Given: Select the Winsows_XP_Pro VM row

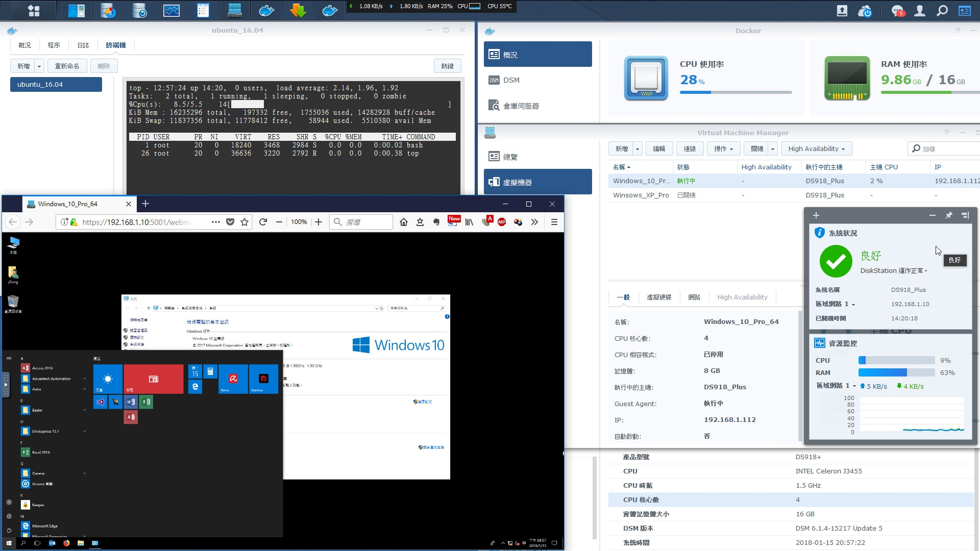Looking at the screenshot, I should 794,195.
